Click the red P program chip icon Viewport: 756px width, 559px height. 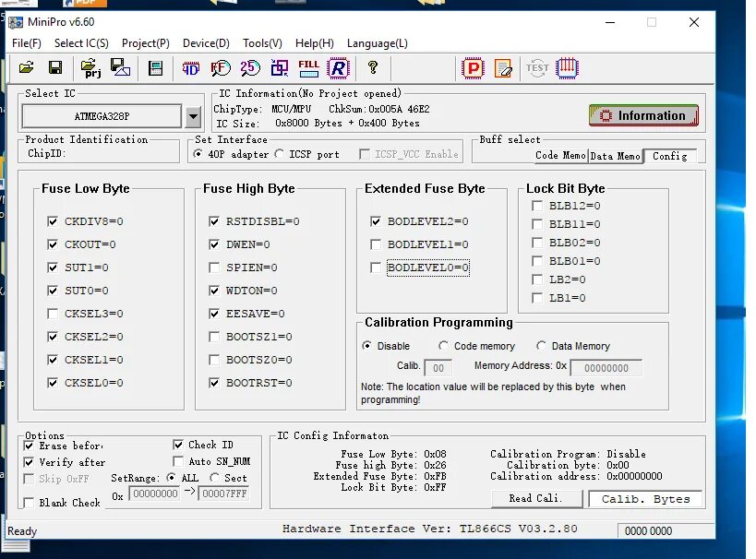(x=473, y=68)
